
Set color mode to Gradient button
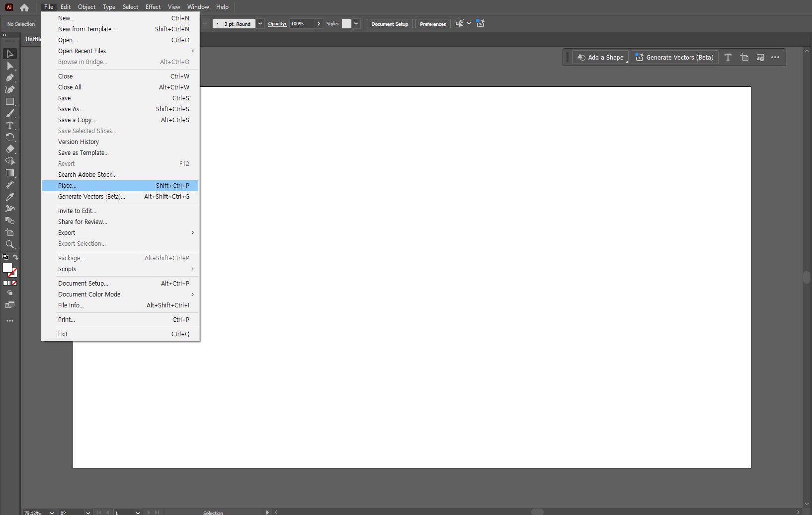point(10,283)
